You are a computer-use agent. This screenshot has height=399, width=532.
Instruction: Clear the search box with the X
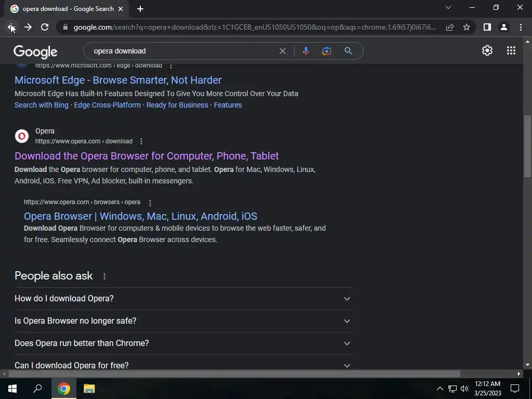pyautogui.click(x=282, y=51)
